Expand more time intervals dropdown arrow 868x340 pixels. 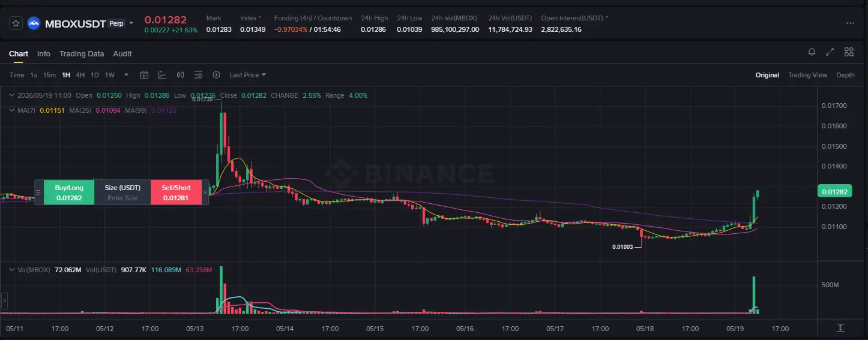[126, 75]
